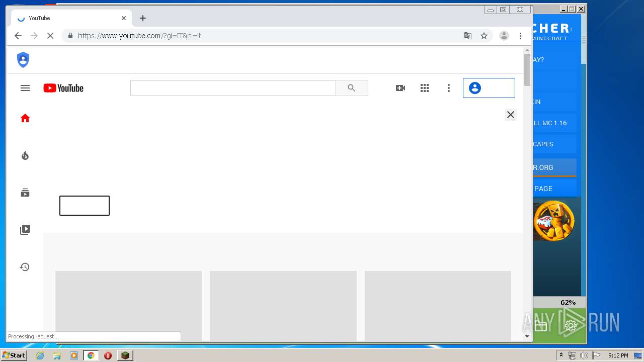Click the translate page icon

(x=468, y=36)
